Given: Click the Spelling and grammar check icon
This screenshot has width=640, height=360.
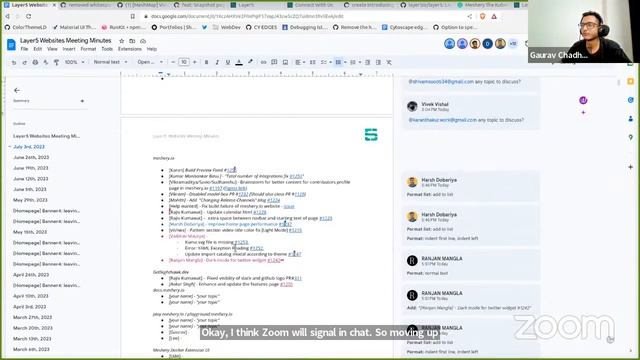Looking at the screenshot, I should 46,62.
